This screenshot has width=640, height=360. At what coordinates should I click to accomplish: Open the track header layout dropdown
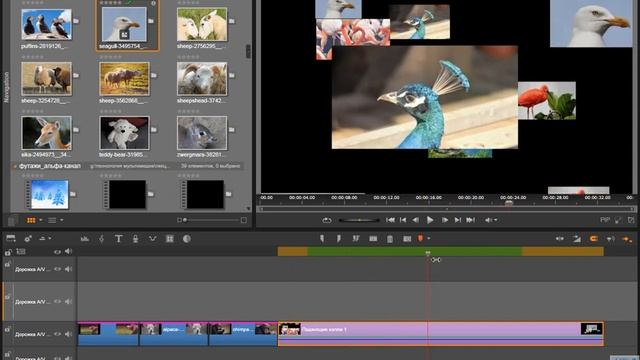(x=45, y=238)
